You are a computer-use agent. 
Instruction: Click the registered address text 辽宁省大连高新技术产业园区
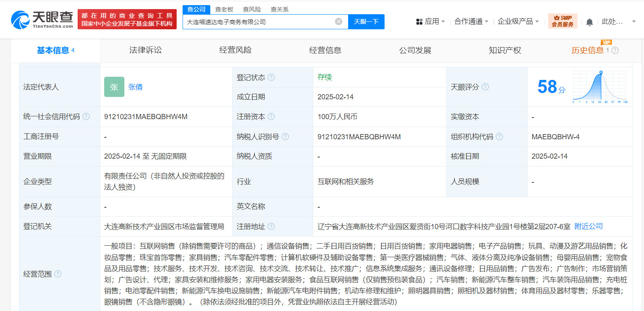(x=444, y=226)
